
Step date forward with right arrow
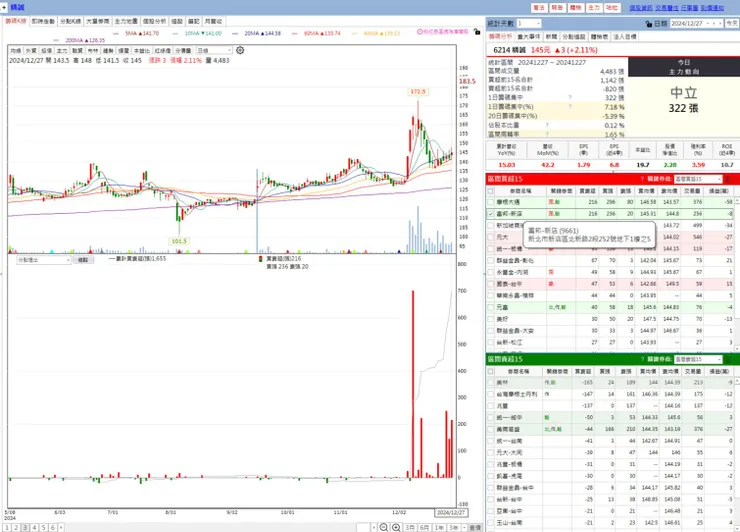click(720, 23)
